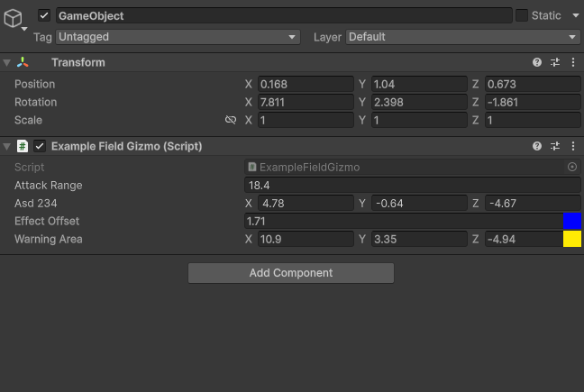Screen dimensions: 584x392
Task: Collapse Example Field Gizmo script foldout
Action: point(6,146)
